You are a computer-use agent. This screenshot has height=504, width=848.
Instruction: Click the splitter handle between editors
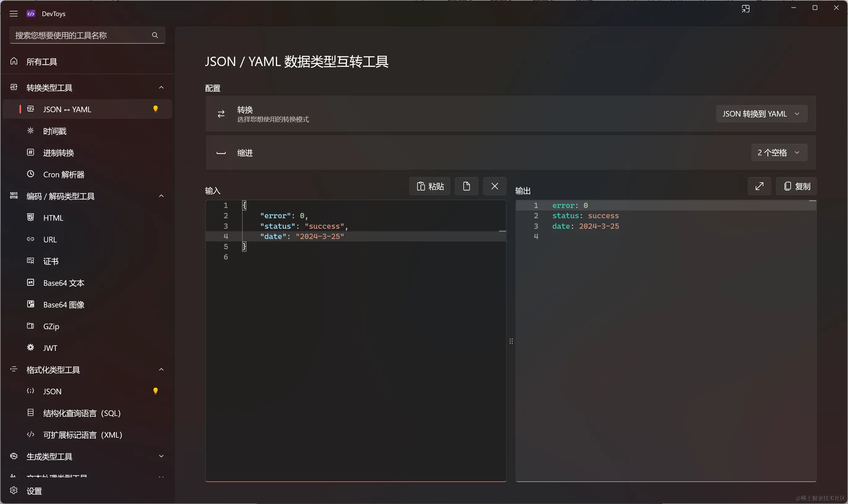click(x=511, y=341)
